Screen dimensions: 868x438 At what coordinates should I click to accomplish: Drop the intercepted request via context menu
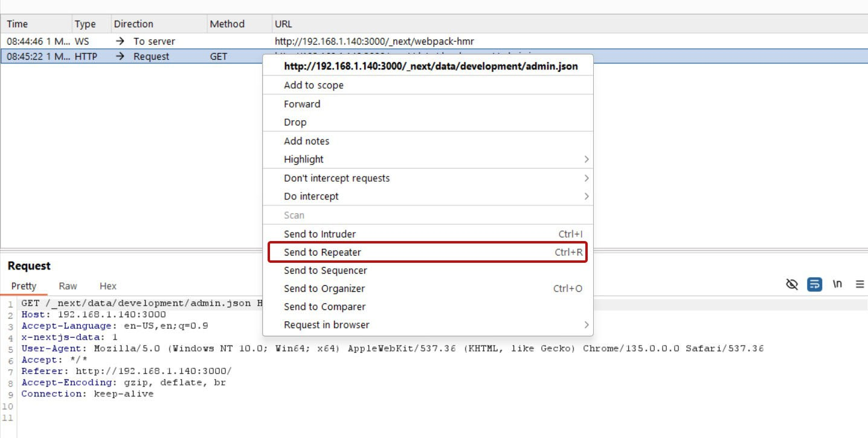295,122
